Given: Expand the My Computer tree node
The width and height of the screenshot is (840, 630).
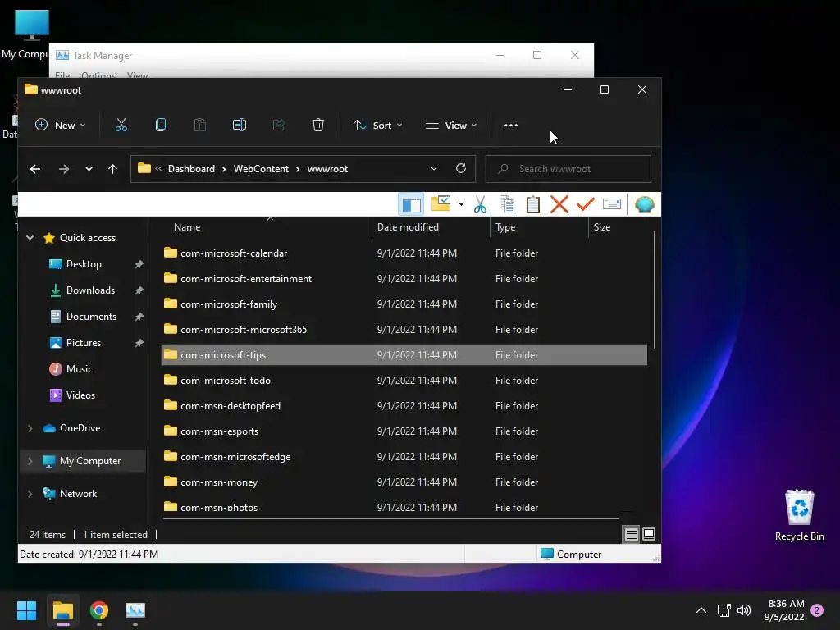Looking at the screenshot, I should (30, 461).
